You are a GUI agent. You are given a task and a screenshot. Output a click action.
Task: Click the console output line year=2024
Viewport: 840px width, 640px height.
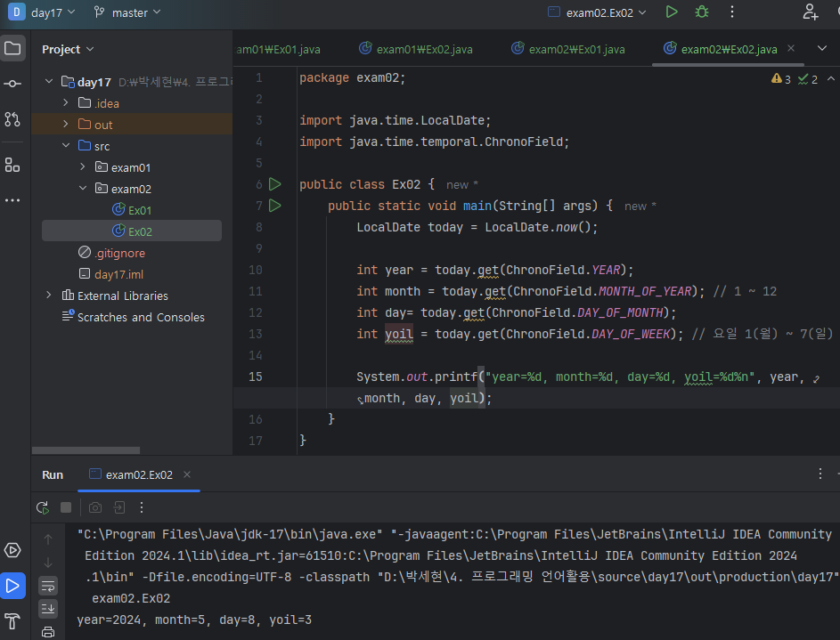click(x=194, y=620)
